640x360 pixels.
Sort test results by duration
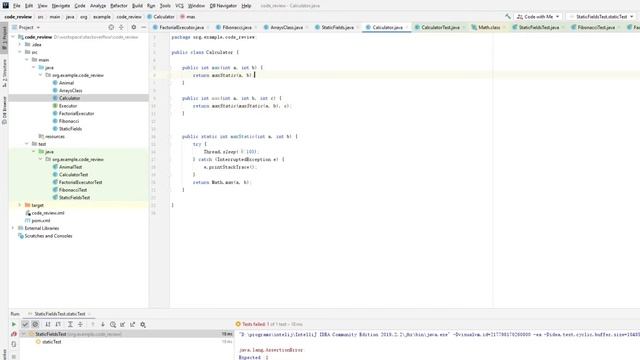58,324
